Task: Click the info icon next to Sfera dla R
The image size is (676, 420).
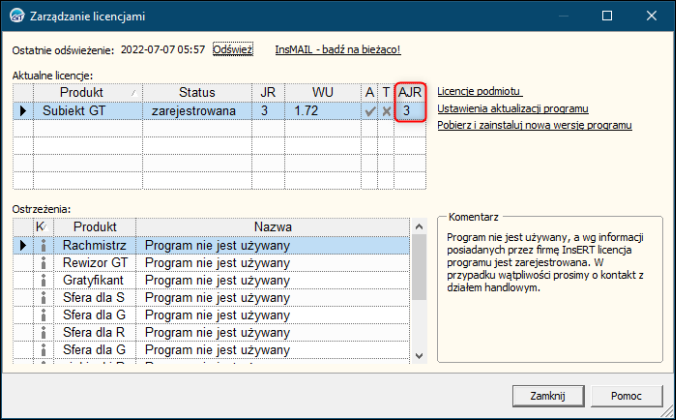Action: tap(43, 332)
